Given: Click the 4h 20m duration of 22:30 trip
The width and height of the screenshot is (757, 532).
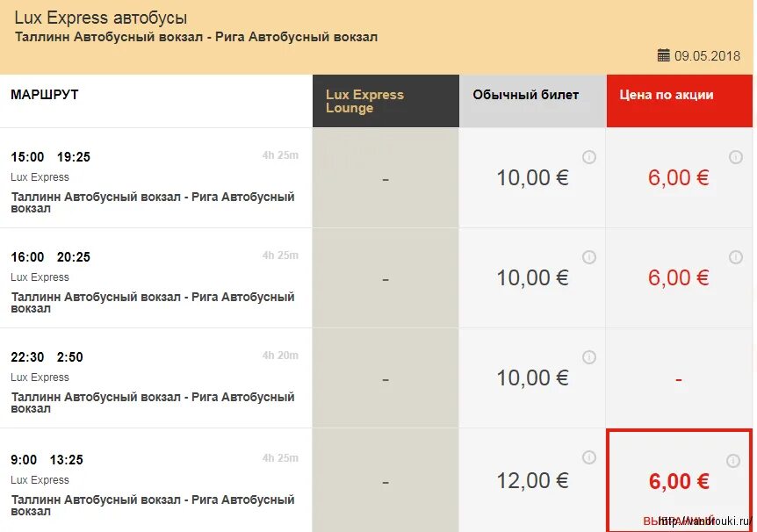Looking at the screenshot, I should 280,356.
